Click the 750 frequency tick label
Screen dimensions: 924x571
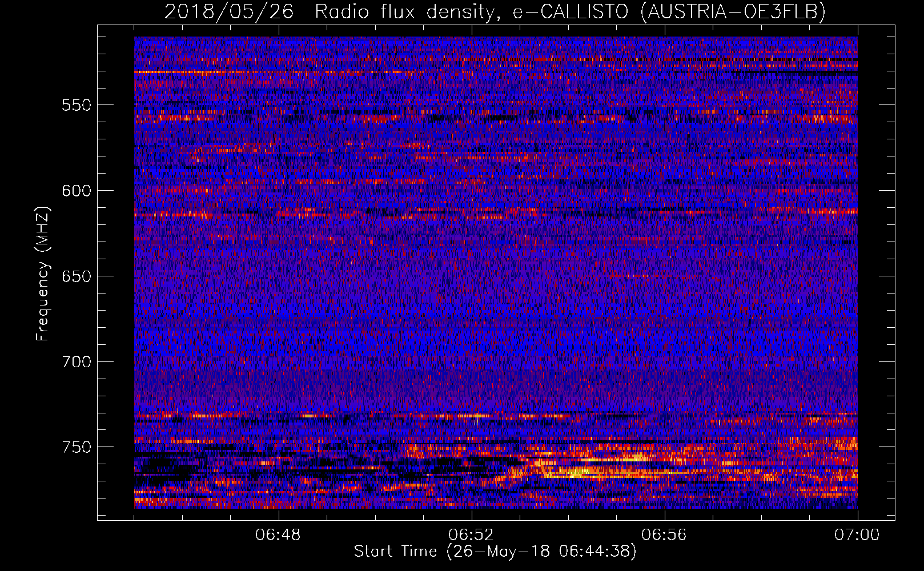(x=76, y=447)
